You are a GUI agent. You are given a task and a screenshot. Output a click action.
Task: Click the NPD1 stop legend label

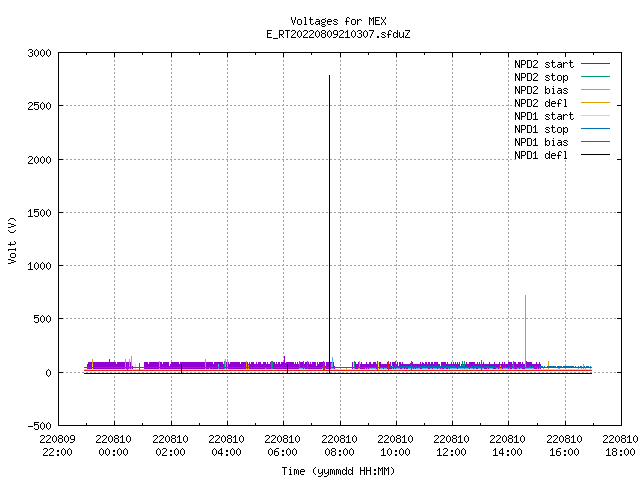(x=541, y=129)
